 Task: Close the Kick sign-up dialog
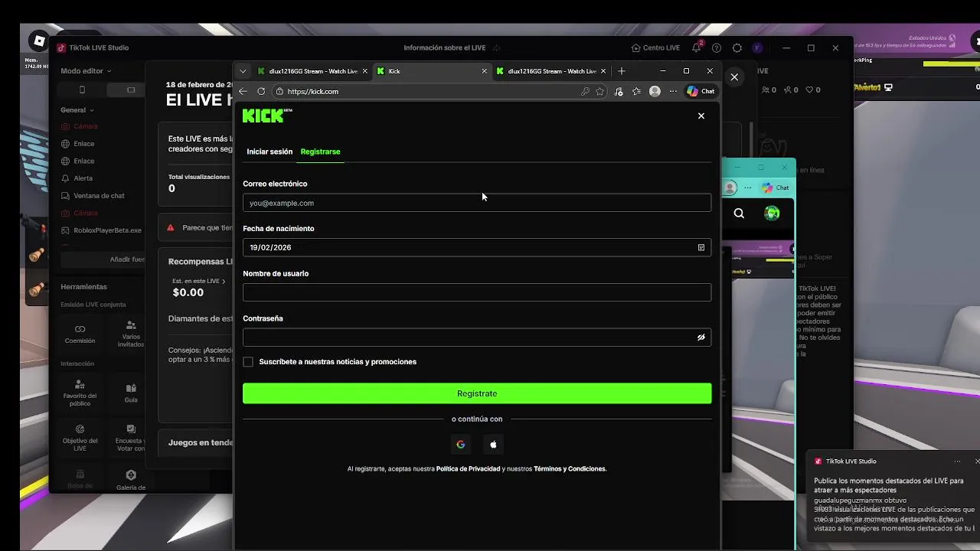pyautogui.click(x=701, y=116)
